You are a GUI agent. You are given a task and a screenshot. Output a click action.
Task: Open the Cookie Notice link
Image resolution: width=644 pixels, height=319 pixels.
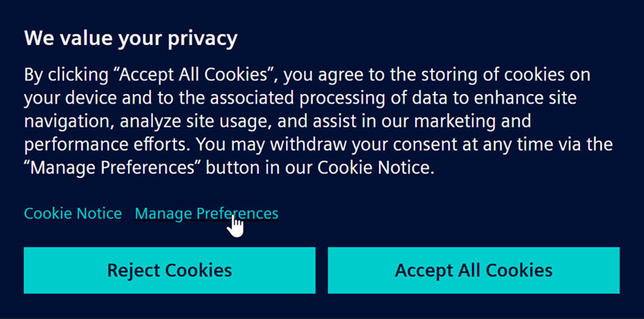pyautogui.click(x=73, y=213)
